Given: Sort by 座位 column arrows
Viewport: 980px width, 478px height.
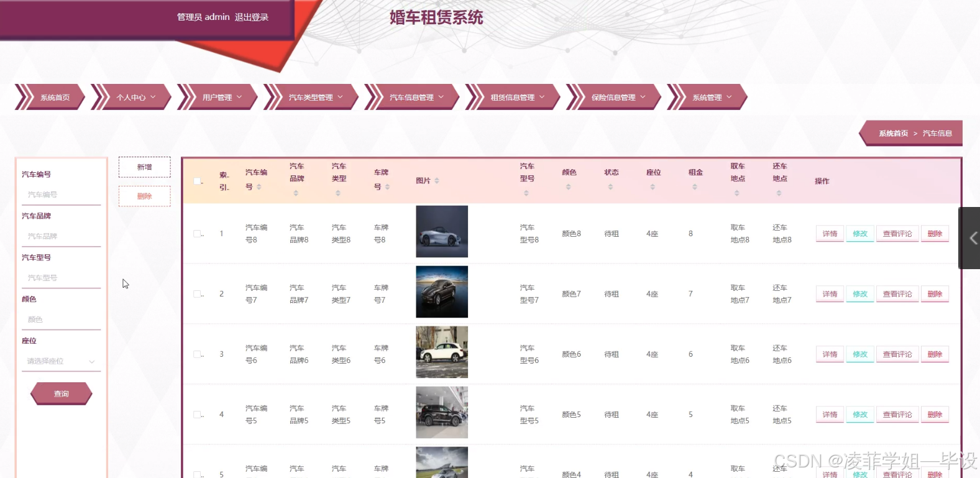Looking at the screenshot, I should click(653, 187).
